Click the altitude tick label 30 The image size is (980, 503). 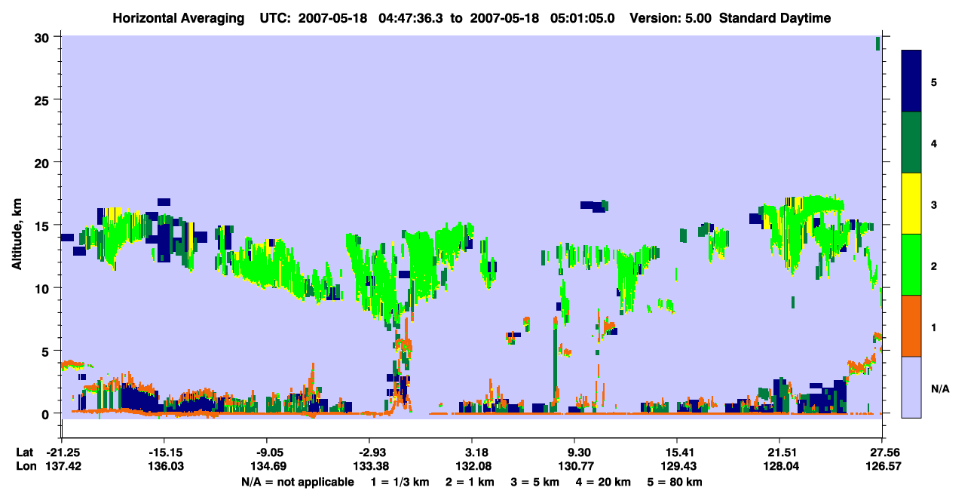pyautogui.click(x=44, y=37)
